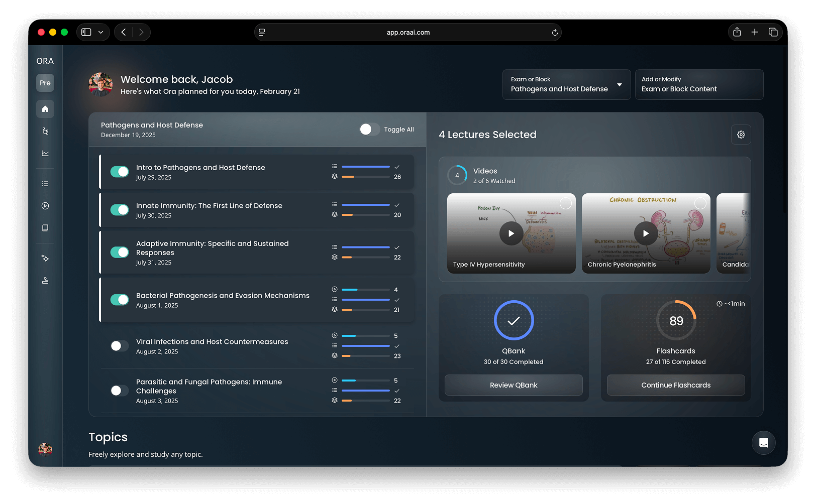The image size is (816, 504).
Task: Click the Review QBank button
Action: pos(514,385)
